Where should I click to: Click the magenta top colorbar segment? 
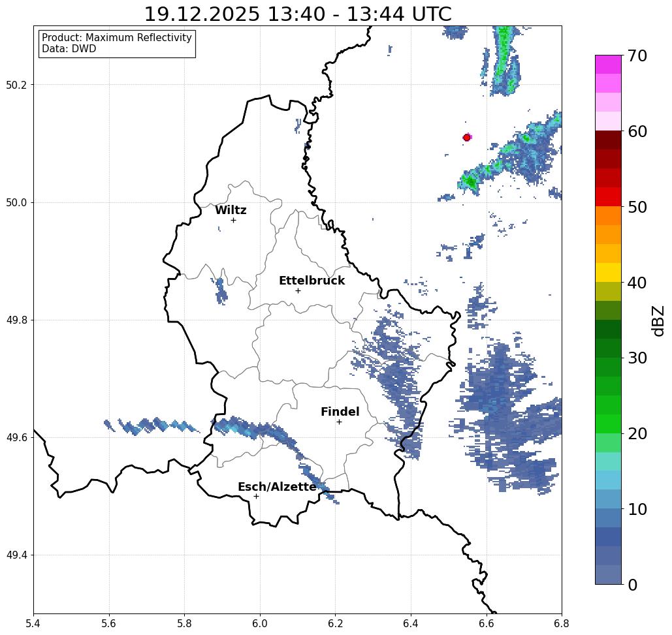tap(608, 65)
